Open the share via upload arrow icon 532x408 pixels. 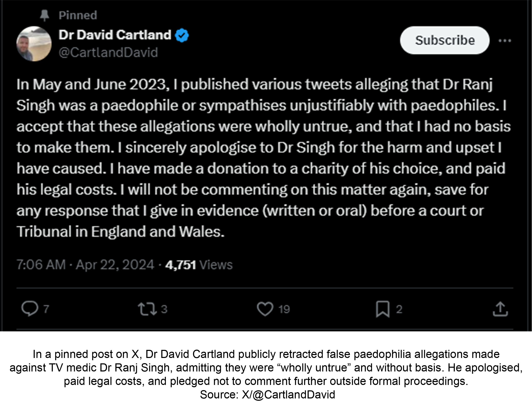pyautogui.click(x=500, y=308)
